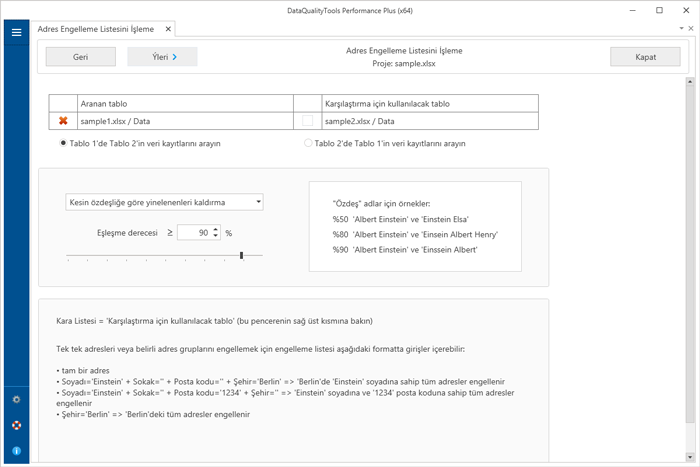
Task: Click the %50 'Albert Einstein' example line
Action: (x=400, y=219)
